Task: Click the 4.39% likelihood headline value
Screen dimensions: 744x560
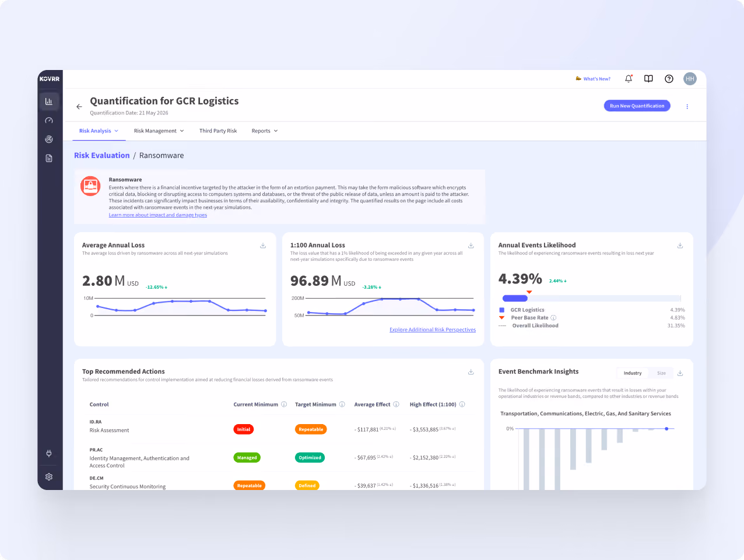Action: (520, 279)
